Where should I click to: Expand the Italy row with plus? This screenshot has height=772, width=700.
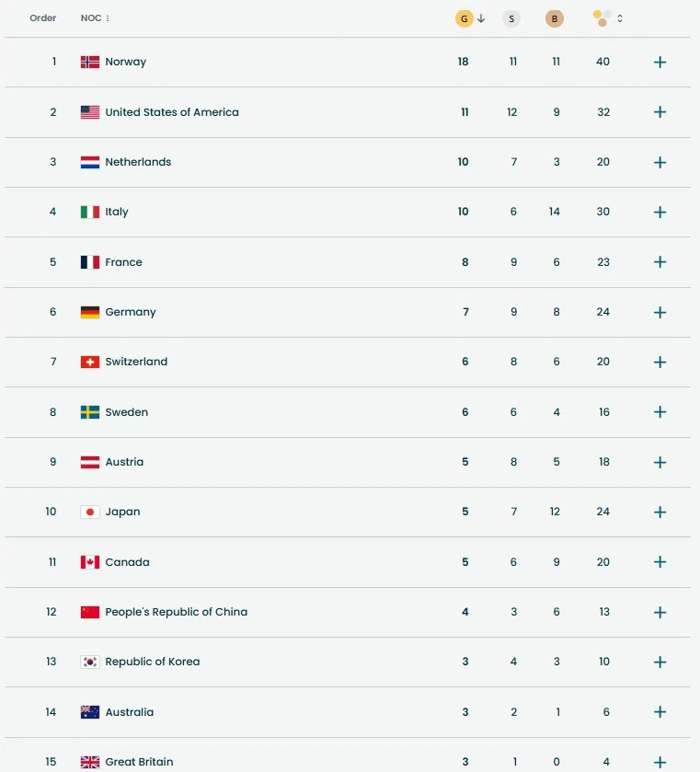pyautogui.click(x=660, y=213)
